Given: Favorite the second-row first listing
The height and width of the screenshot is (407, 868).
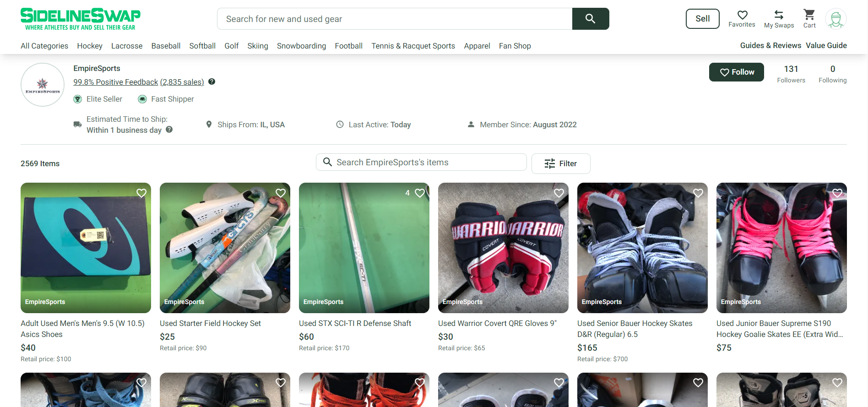Looking at the screenshot, I should click(141, 382).
